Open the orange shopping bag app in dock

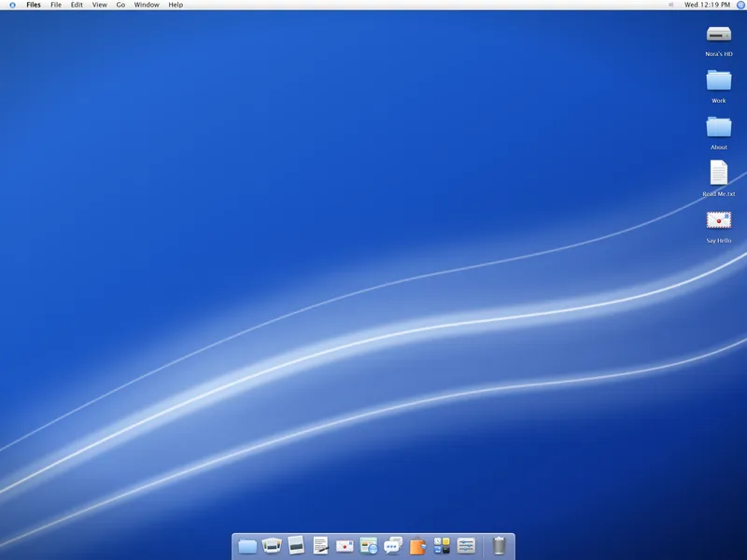click(x=417, y=546)
